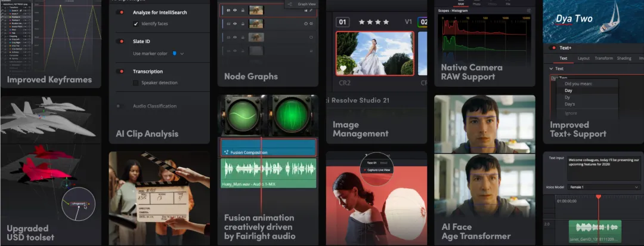Select the Huey_Man.wav audio clip
The height and width of the screenshot is (246, 644).
point(268,173)
